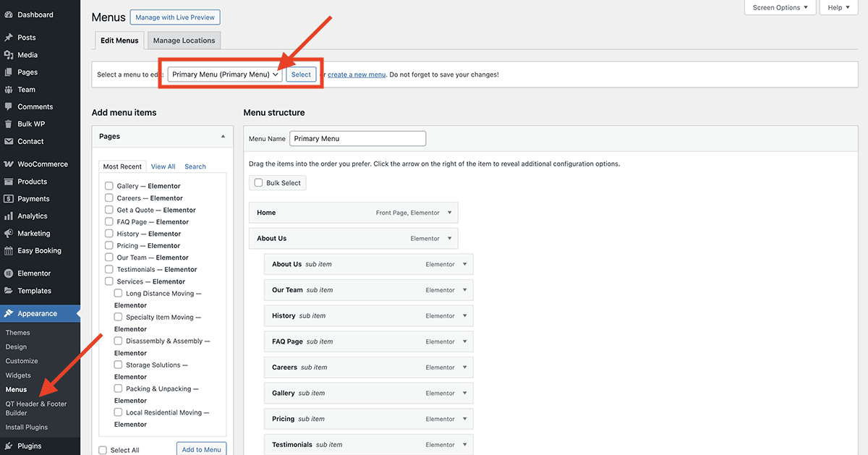868x455 pixels.
Task: Click the Dashboard icon in sidebar
Action: (9, 14)
